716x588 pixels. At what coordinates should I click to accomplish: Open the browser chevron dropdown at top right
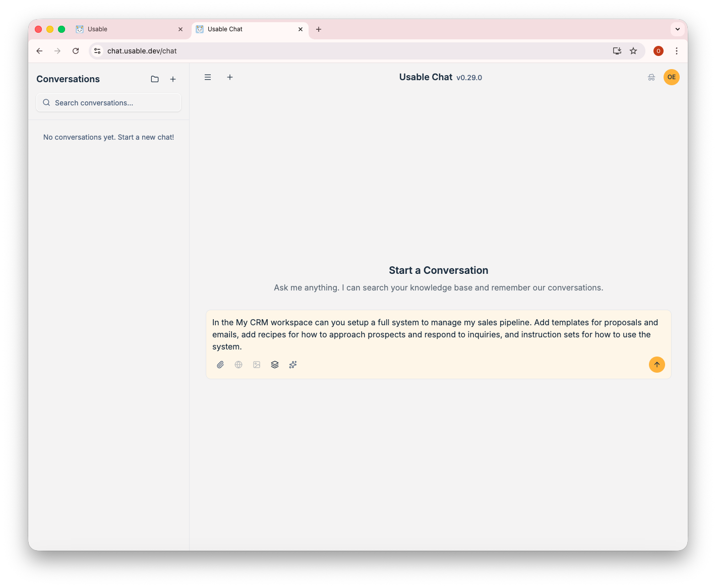point(677,29)
